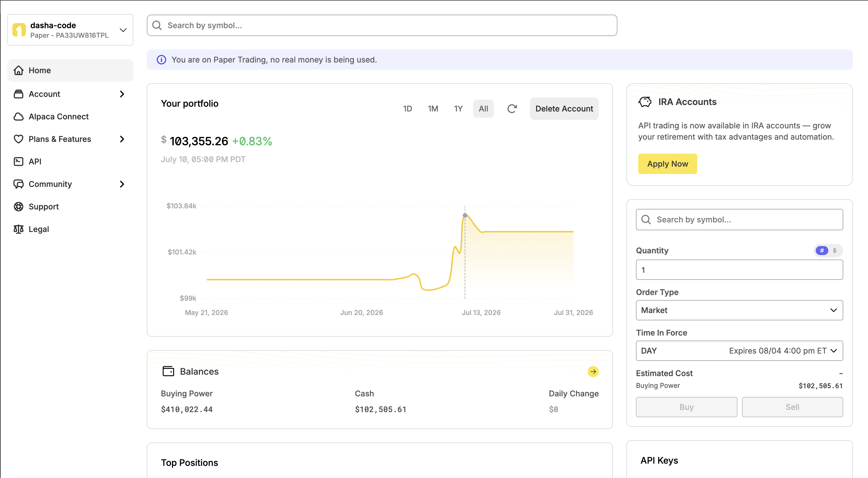Click the Sell button
868x478 pixels.
coord(792,407)
